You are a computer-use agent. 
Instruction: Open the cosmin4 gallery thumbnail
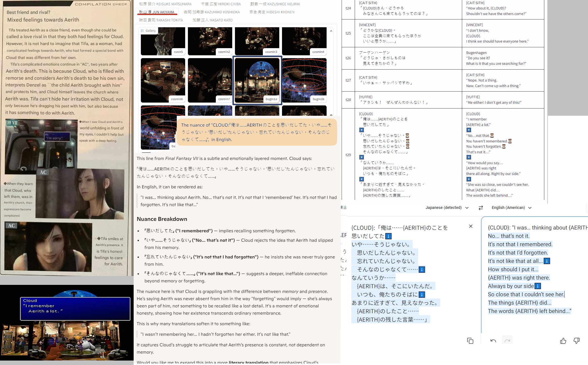[x=304, y=41]
